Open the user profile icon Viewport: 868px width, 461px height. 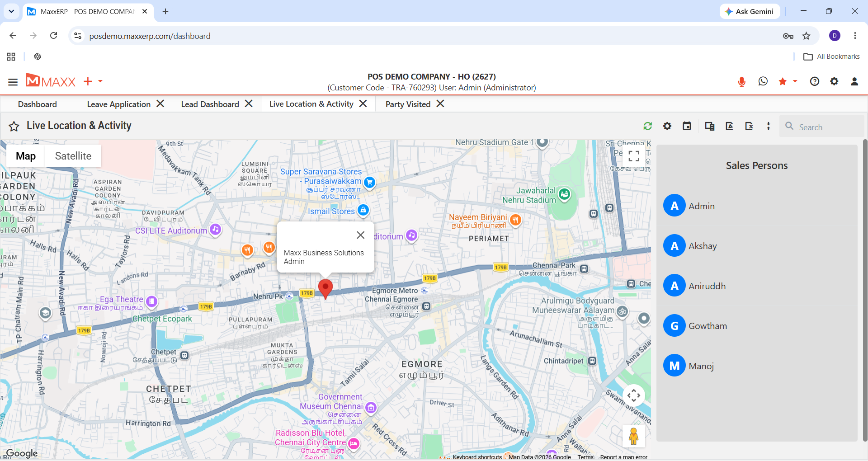(x=854, y=81)
